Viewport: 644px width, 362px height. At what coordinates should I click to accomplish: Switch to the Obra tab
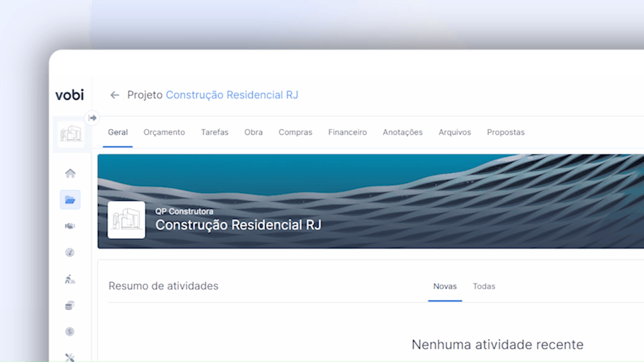tap(254, 132)
